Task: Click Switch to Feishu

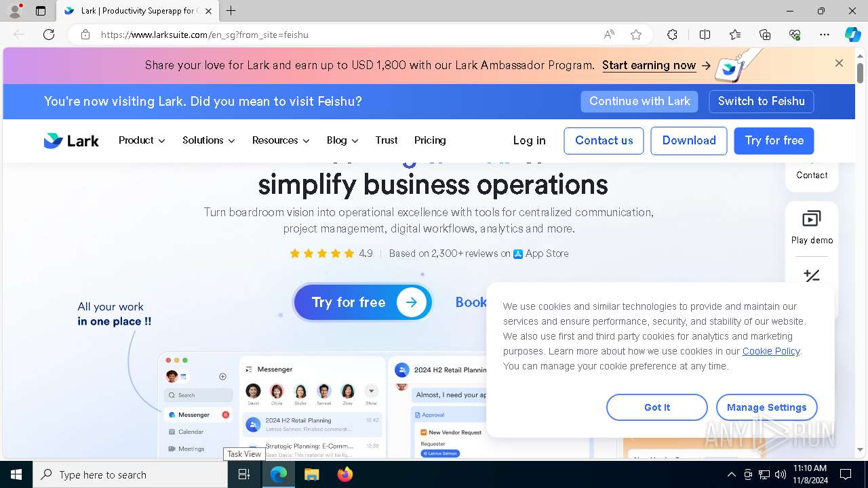Action: point(762,102)
